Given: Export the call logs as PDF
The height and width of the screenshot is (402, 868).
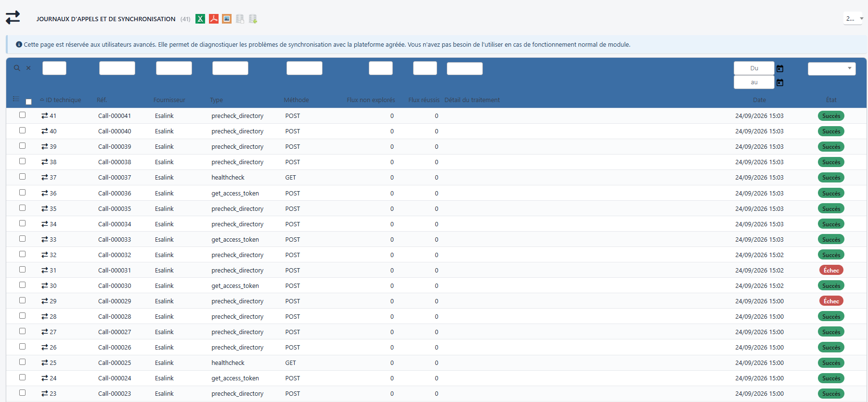Looking at the screenshot, I should (x=214, y=19).
